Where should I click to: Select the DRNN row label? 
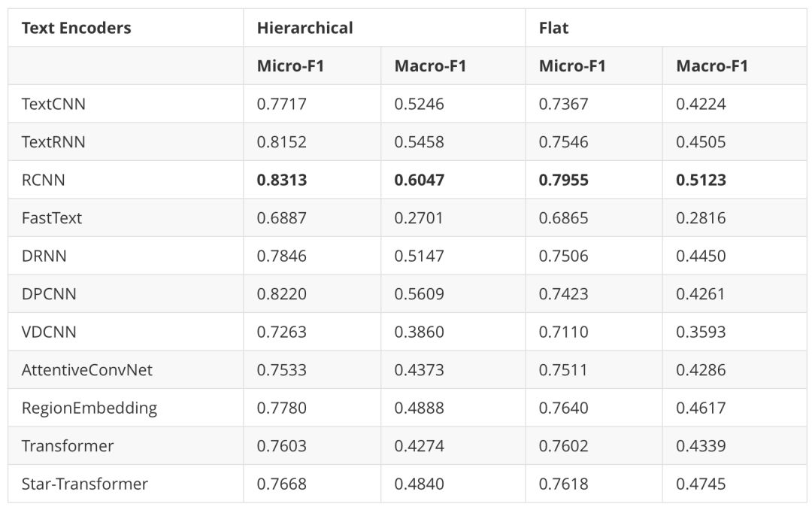coord(44,256)
